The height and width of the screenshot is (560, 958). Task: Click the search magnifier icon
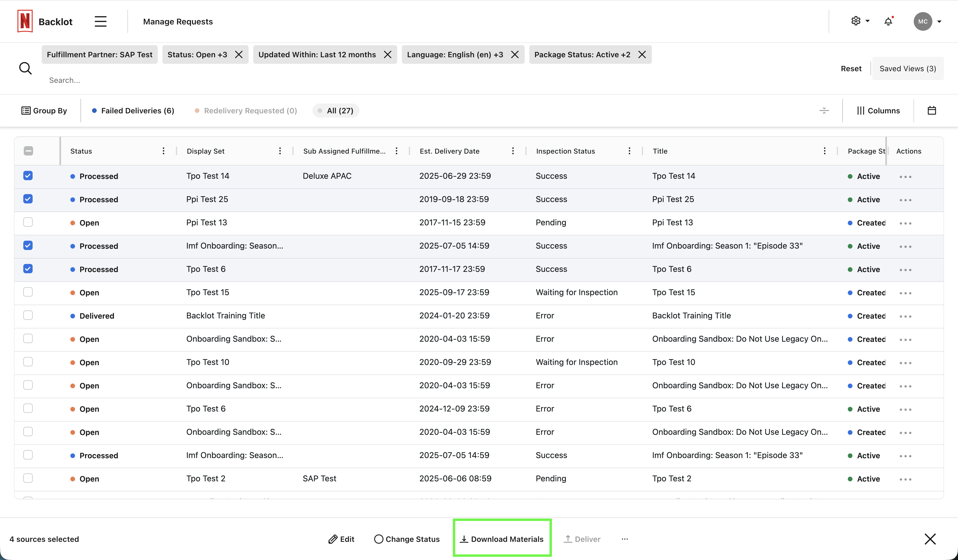pyautogui.click(x=25, y=68)
